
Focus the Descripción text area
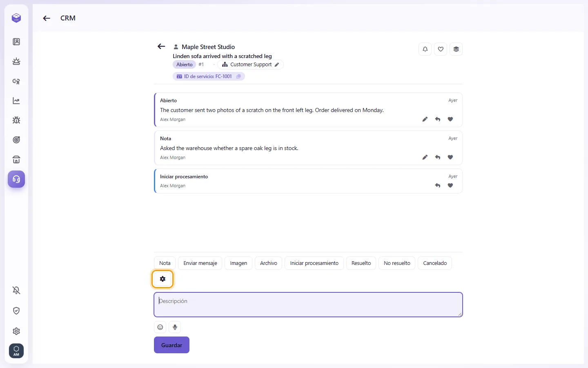point(308,305)
